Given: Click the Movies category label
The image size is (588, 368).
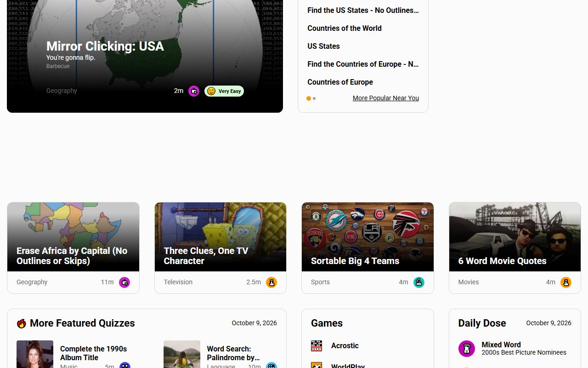Looking at the screenshot, I should pos(469,282).
